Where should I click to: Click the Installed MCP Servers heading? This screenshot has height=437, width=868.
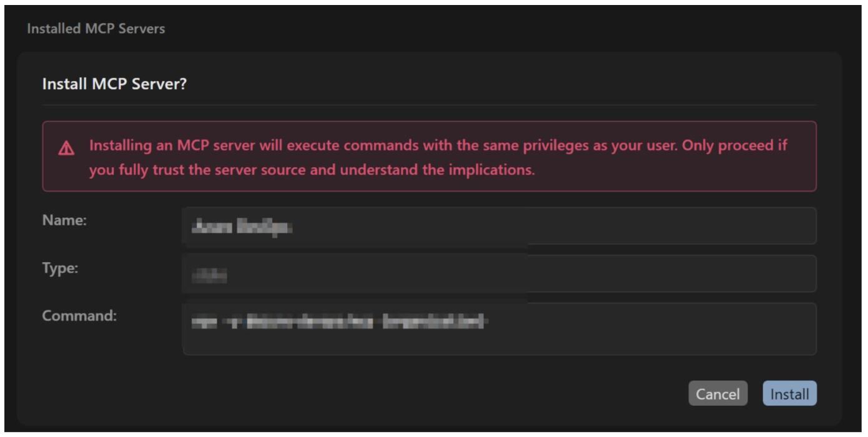96,29
